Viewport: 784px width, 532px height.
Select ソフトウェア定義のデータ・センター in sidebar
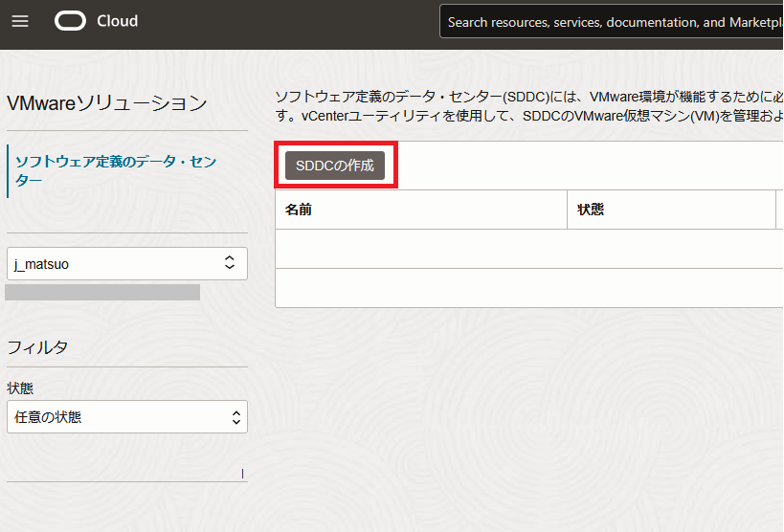[116, 170]
